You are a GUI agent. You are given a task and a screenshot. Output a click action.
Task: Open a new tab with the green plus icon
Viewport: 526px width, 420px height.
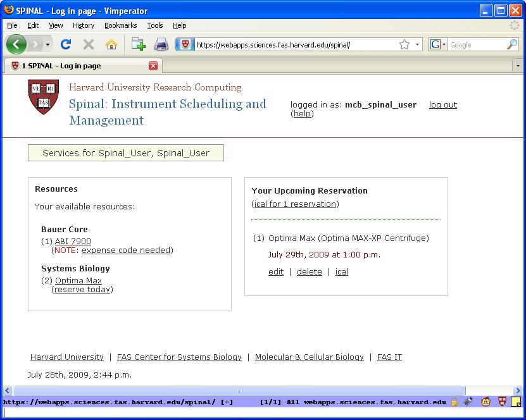click(x=137, y=44)
